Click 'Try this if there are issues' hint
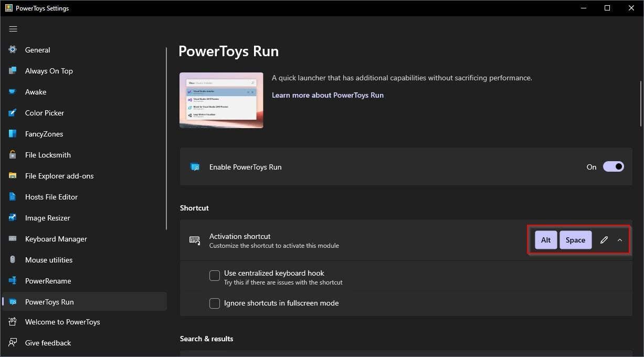Viewport: 644px width, 357px height. [x=283, y=282]
